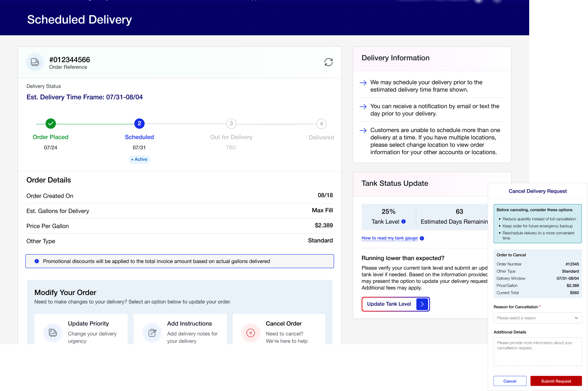Click the Cancel Delivery Request panel title
This screenshot has width=588, height=391.
click(x=538, y=191)
